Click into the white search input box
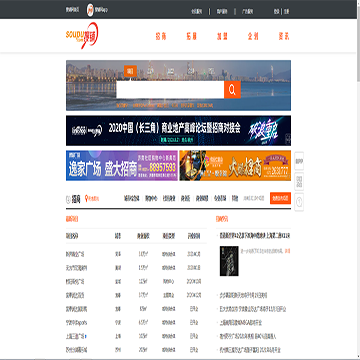The width and height of the screenshot is (360, 360). point(170,89)
